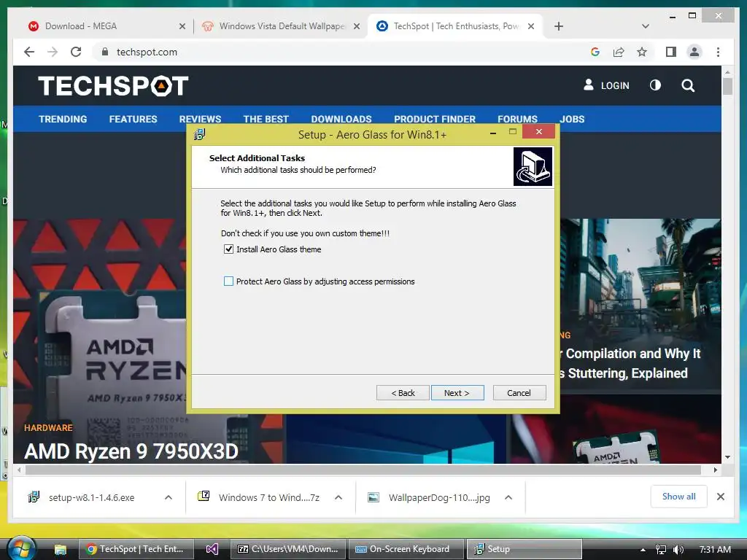The width and height of the screenshot is (747, 560).
Task: Close the Download - MEGA tab
Action: tap(182, 27)
